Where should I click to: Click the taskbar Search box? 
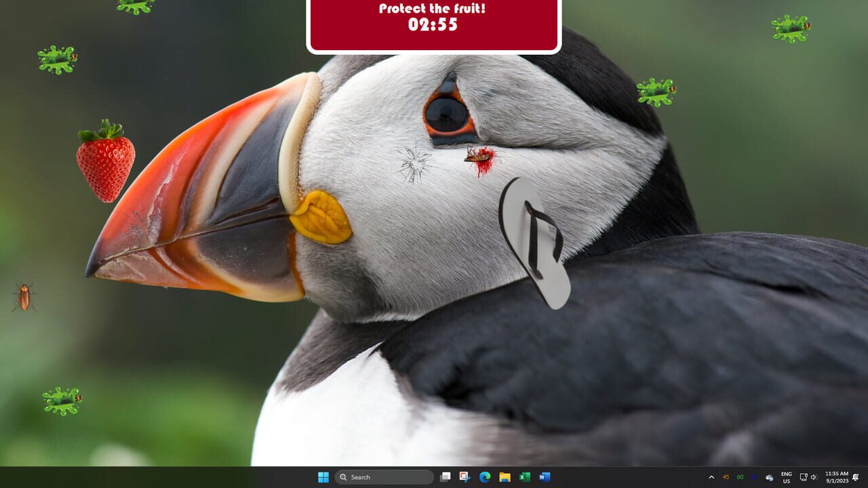384,477
